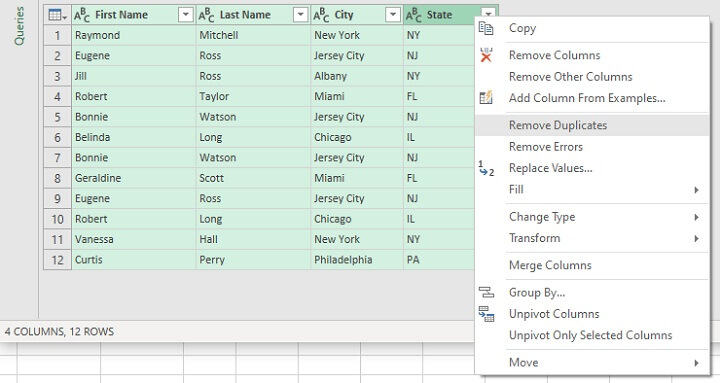Click the City column data type icon
This screenshot has width=720, height=383.
[321, 15]
